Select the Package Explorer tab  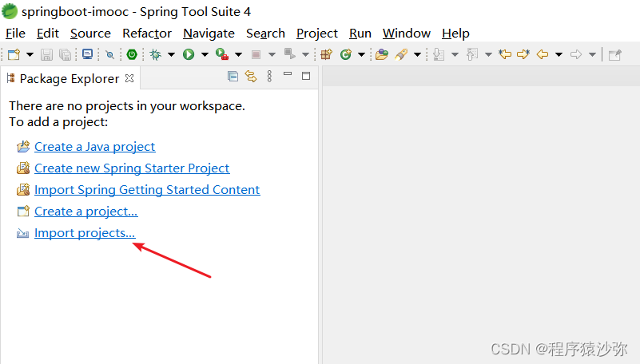click(70, 78)
